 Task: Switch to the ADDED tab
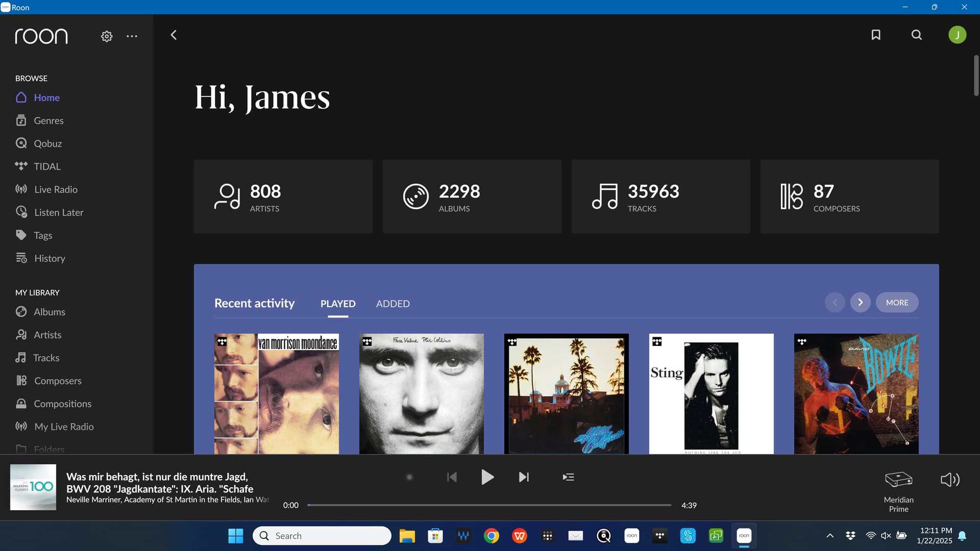[x=393, y=304]
